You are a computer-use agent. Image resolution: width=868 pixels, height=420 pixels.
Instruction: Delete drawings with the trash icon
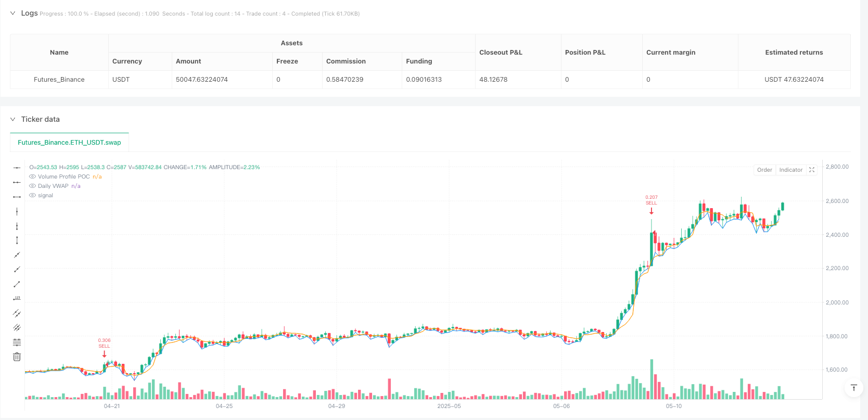(x=17, y=357)
